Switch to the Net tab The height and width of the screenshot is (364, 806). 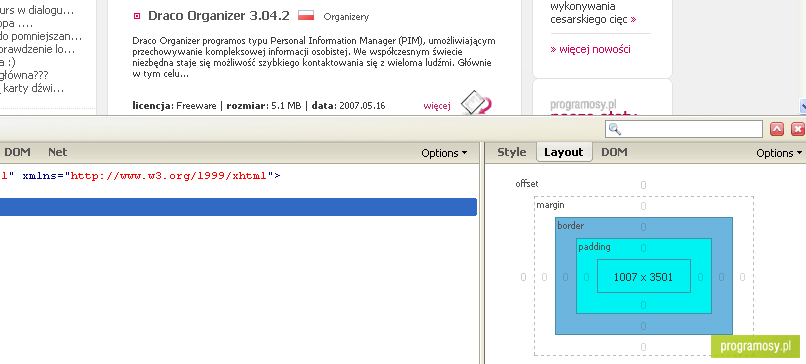tap(58, 152)
